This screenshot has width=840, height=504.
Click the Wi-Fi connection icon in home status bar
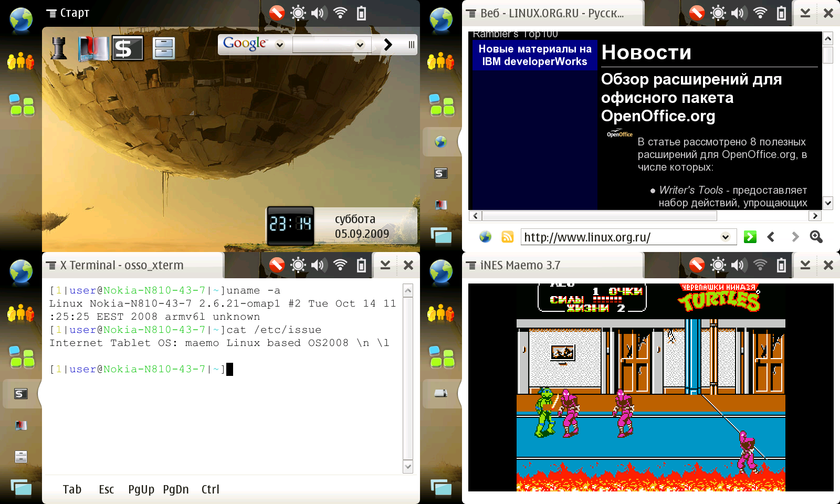(340, 13)
